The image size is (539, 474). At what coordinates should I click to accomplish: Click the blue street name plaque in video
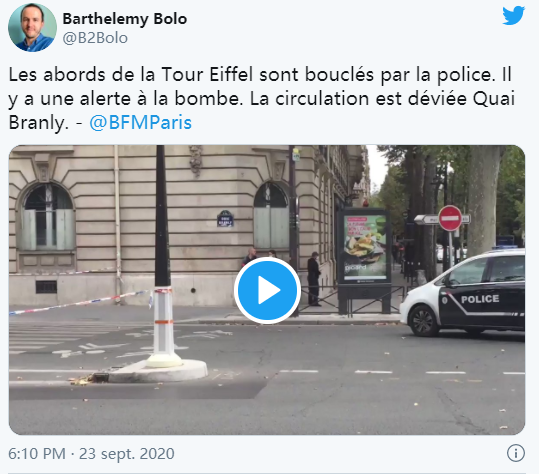[x=225, y=219]
